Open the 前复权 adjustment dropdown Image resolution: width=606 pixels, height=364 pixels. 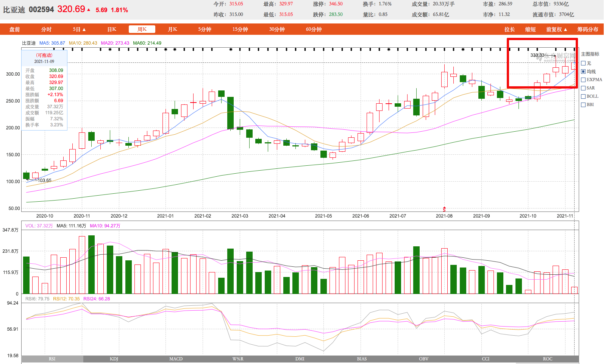tap(556, 29)
